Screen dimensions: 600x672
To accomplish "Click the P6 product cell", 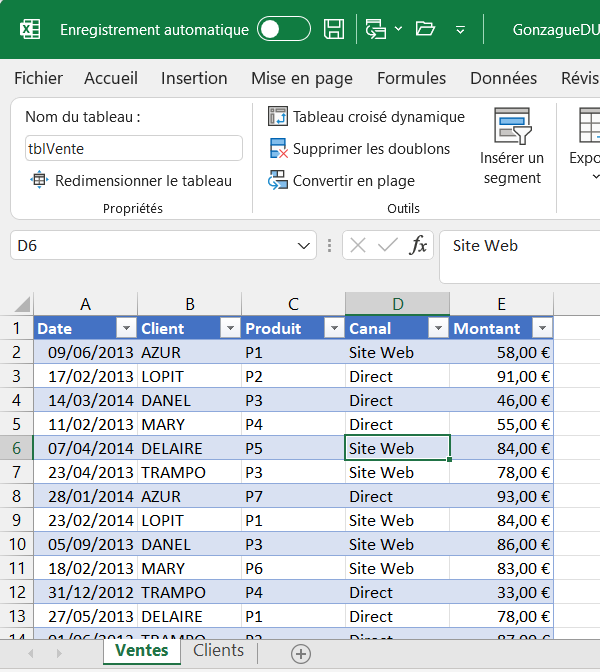I will point(293,568).
